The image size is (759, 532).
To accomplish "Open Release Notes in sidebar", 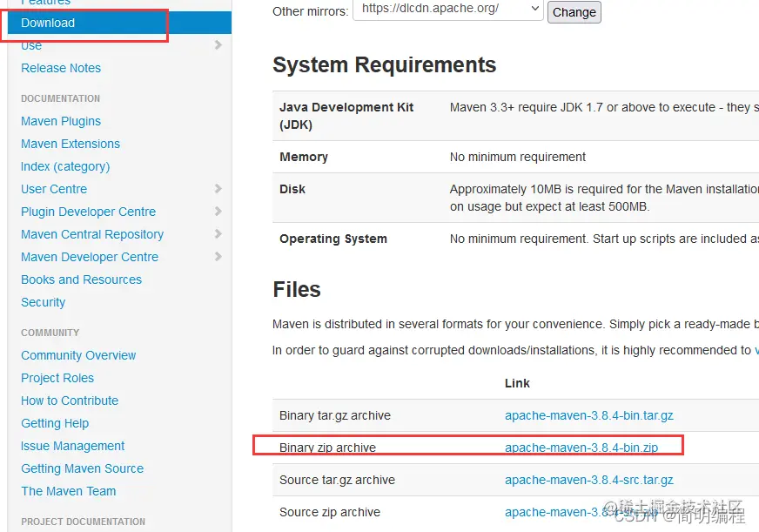I will 61,68.
